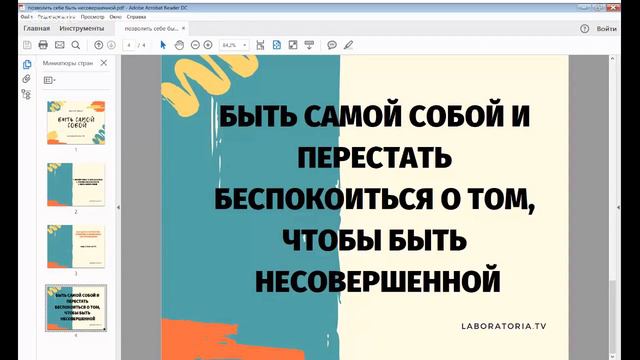
Task: Expand the right tools pane arrow
Action: (618, 207)
